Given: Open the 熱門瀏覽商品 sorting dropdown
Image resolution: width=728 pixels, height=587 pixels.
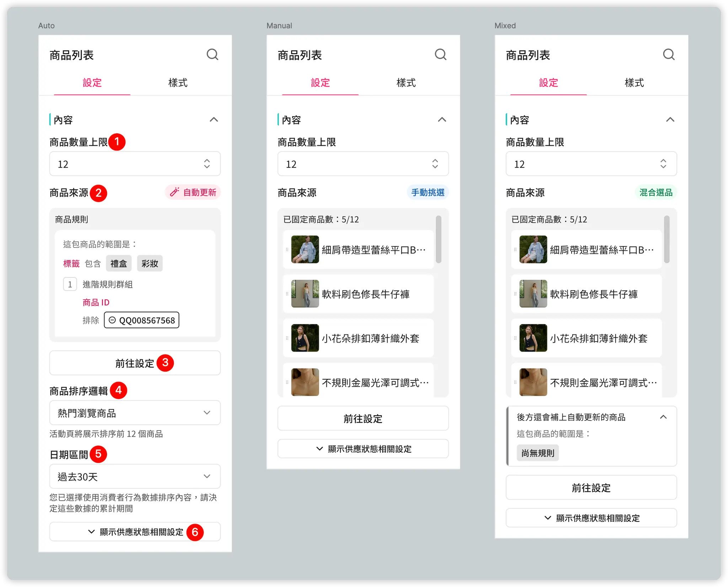Looking at the screenshot, I should (x=135, y=413).
